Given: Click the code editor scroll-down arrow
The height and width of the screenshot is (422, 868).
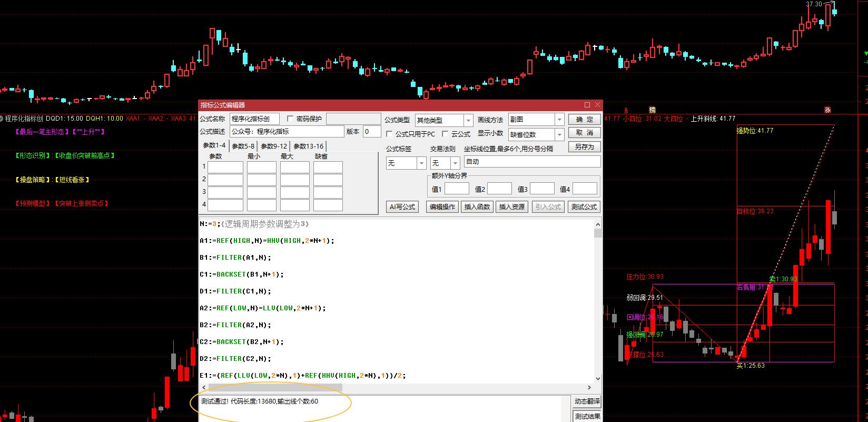Looking at the screenshot, I should (x=598, y=378).
